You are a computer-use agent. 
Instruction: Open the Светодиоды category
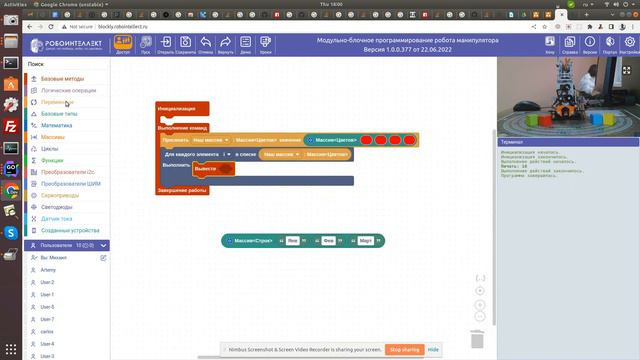coord(56,207)
